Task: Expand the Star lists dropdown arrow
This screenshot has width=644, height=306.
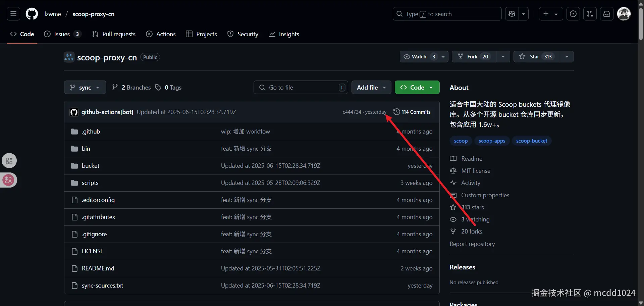Action: point(567,56)
